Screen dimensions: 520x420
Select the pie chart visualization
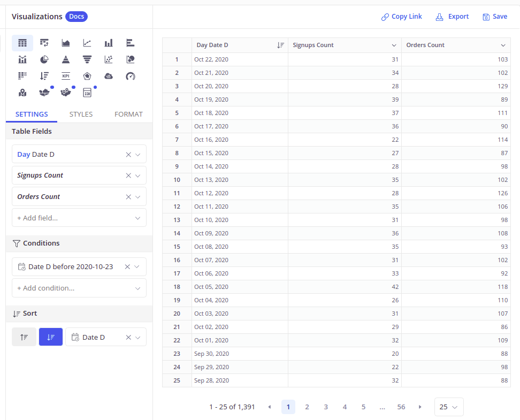point(44,59)
